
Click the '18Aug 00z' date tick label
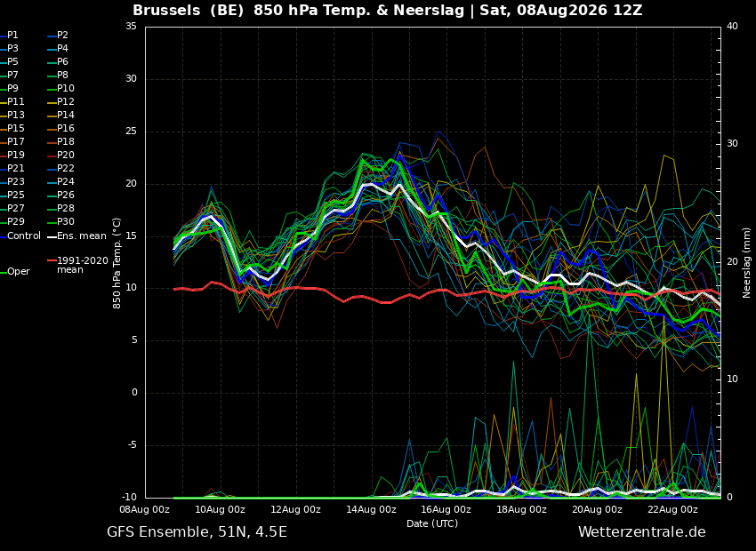pyautogui.click(x=522, y=509)
